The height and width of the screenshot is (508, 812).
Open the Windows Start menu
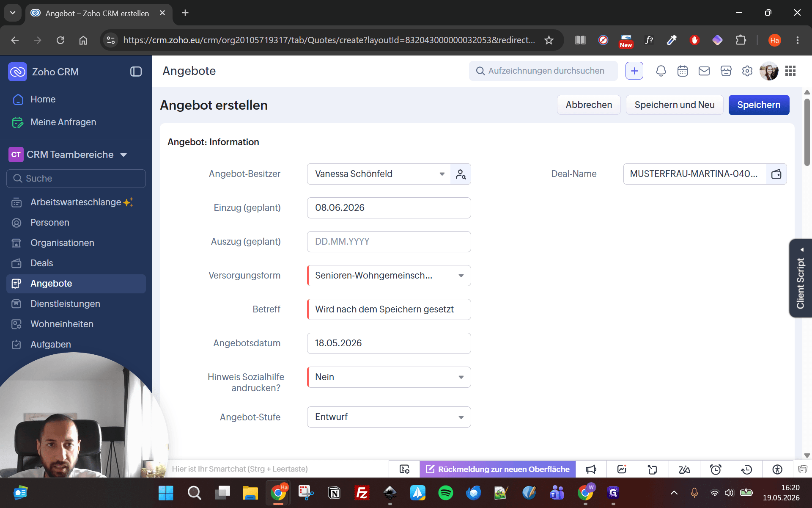pos(166,493)
